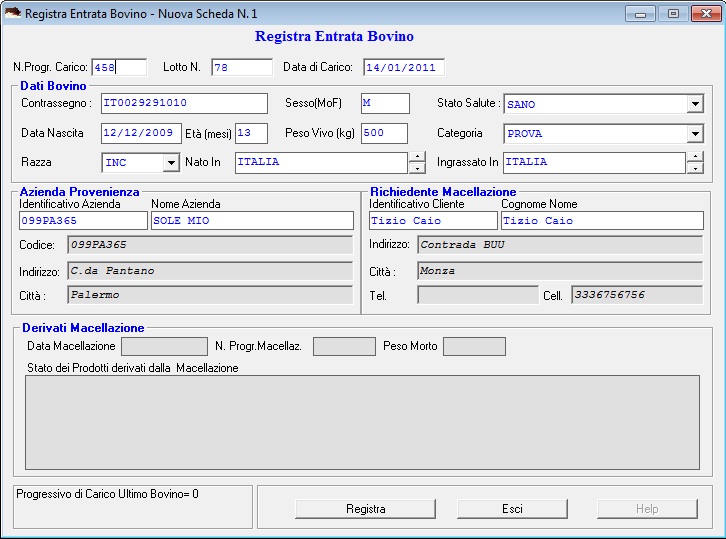Click the Nato In text field
Viewport: 726px width, 539px height.
coord(321,163)
